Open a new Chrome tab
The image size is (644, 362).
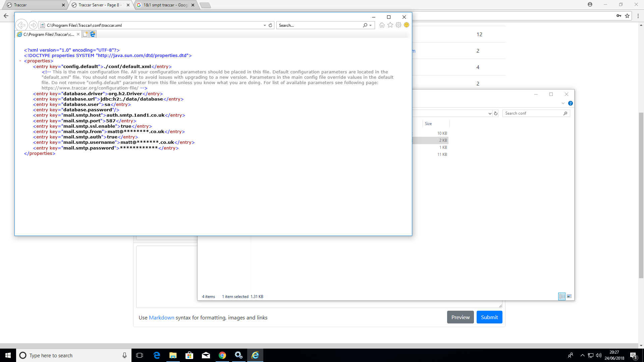point(205,5)
